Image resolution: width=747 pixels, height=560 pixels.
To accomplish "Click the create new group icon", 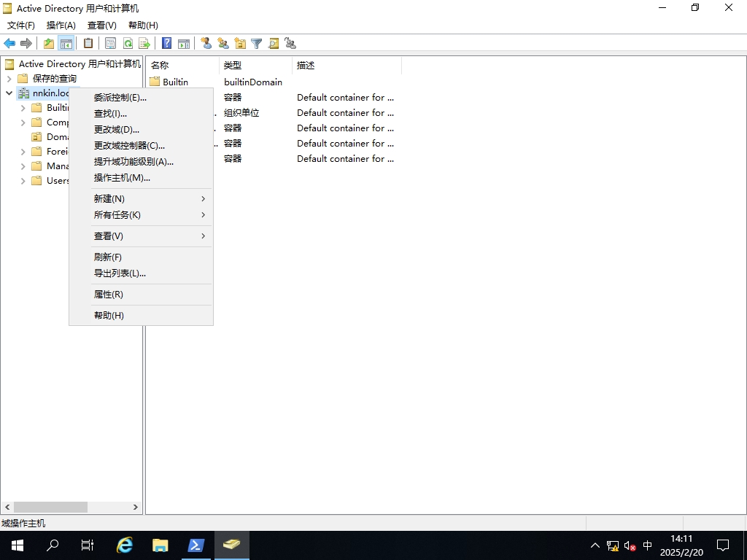I will point(223,44).
